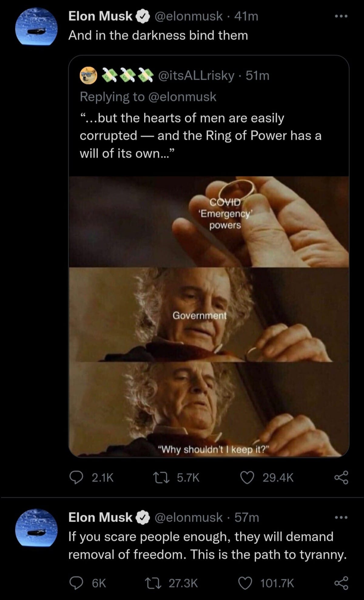The image size is (364, 600).
Task: Like the tweet with 29.4K likes
Action: [247, 478]
